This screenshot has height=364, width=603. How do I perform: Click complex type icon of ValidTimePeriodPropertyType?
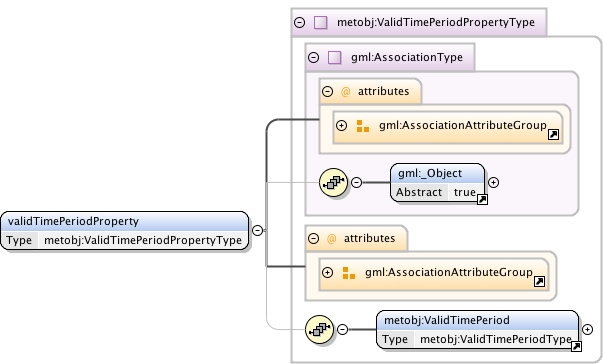point(320,22)
